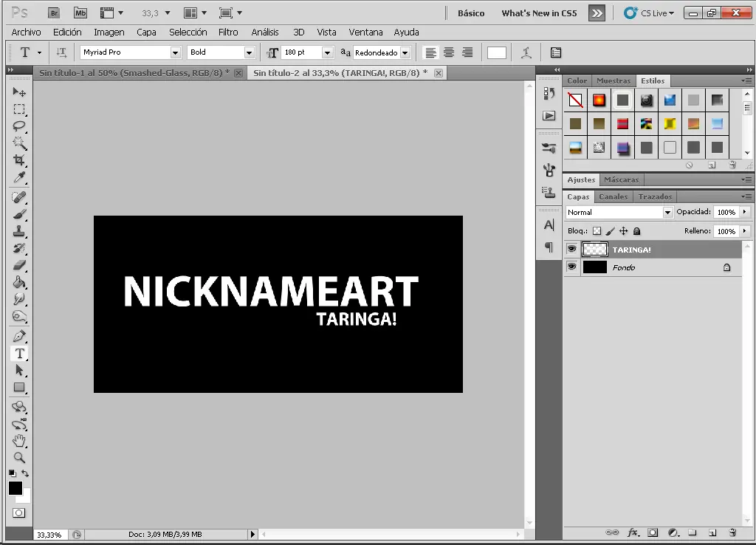Open the Filtro menu

pos(228,32)
